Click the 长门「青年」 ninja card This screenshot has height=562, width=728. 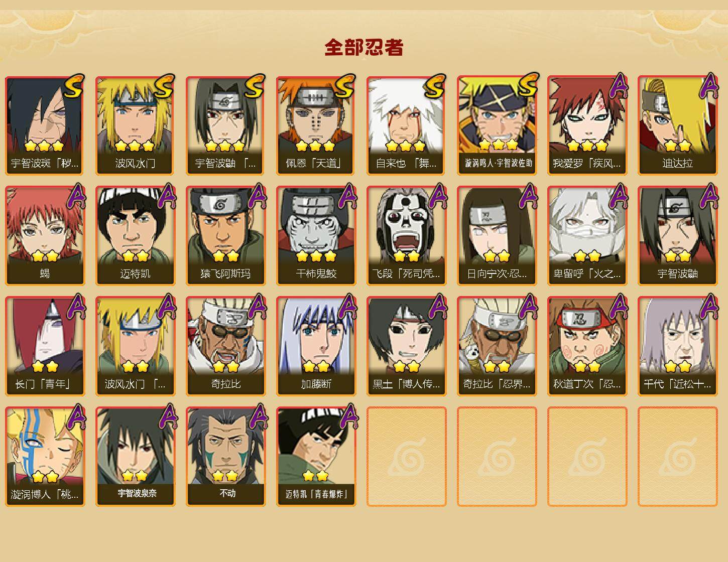click(45, 346)
